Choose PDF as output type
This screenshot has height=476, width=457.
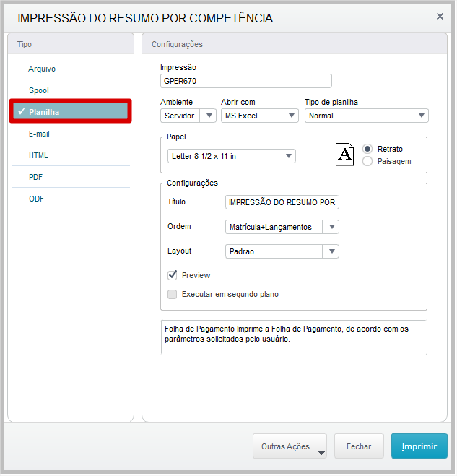[x=71, y=177]
